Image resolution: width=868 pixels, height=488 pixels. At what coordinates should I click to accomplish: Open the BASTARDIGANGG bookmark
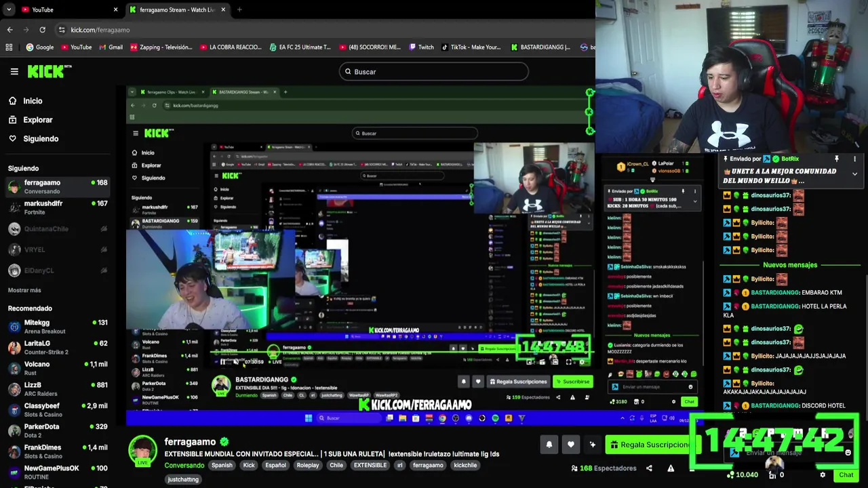[540, 47]
